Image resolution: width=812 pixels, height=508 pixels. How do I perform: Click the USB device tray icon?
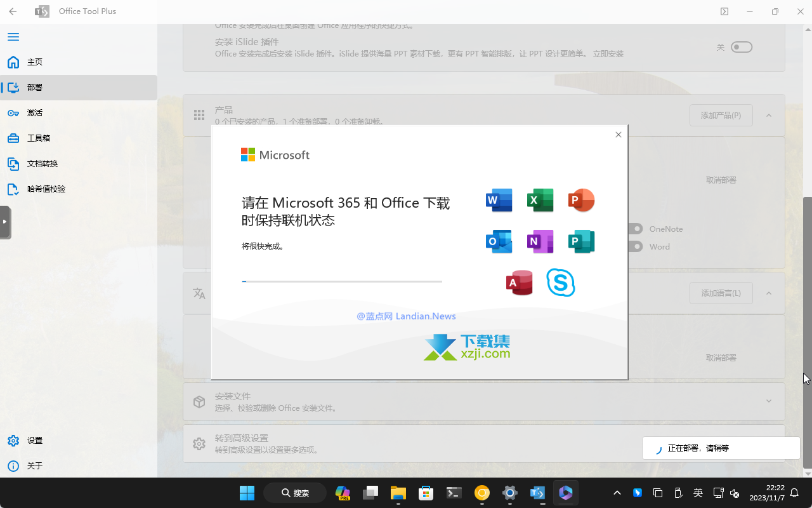678,493
